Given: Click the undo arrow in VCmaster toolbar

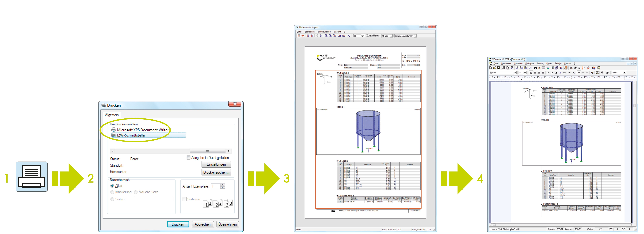Looking at the screenshot, I should pos(530,68).
